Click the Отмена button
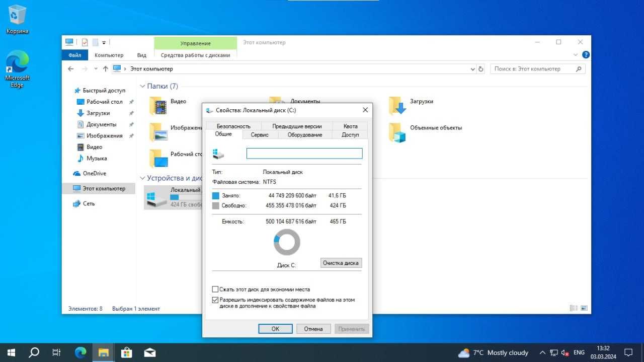 click(313, 329)
